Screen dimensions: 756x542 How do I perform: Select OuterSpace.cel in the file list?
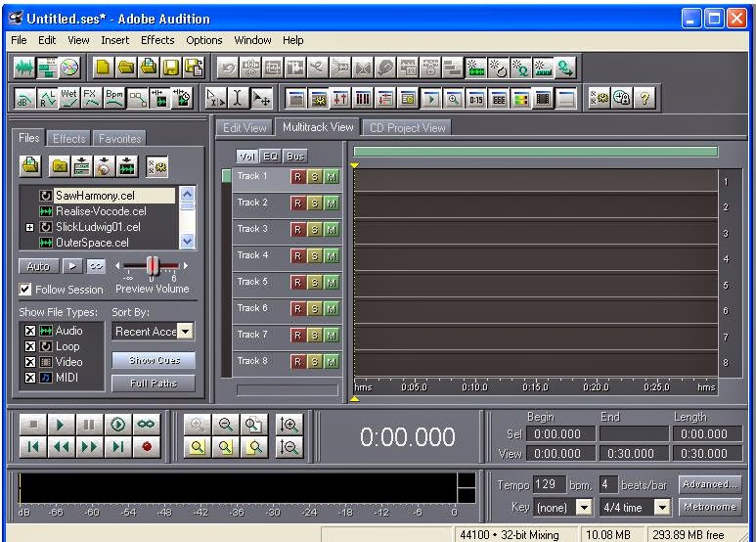(x=92, y=243)
